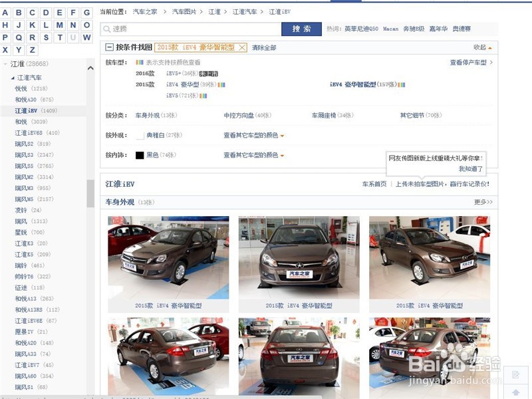This screenshot has height=399, width=532.
Task: Click the sidebar scrollbar thumb
Action: pyautogui.click(x=90, y=193)
